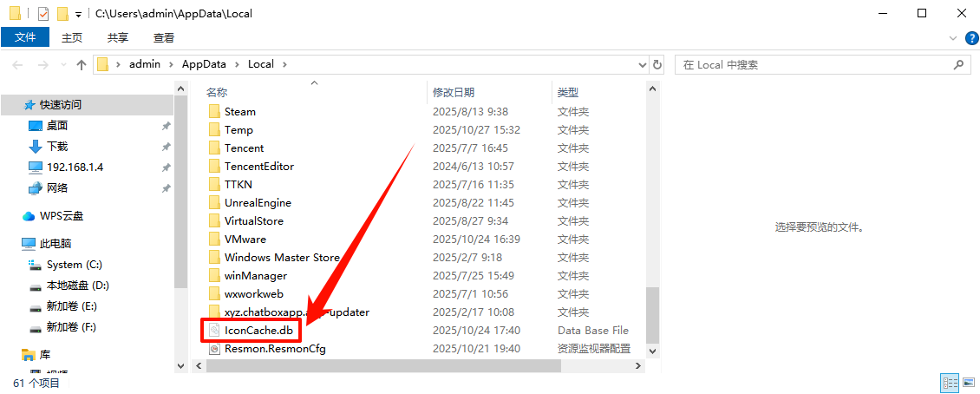Select the Resmon.ResmonCfg file icon
980x394 pixels.
click(214, 348)
